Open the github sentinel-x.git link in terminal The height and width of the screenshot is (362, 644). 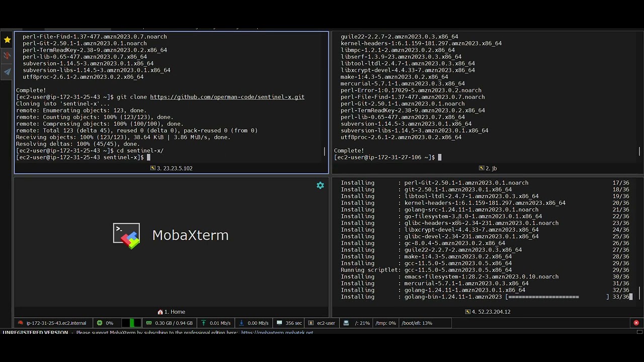click(x=227, y=97)
